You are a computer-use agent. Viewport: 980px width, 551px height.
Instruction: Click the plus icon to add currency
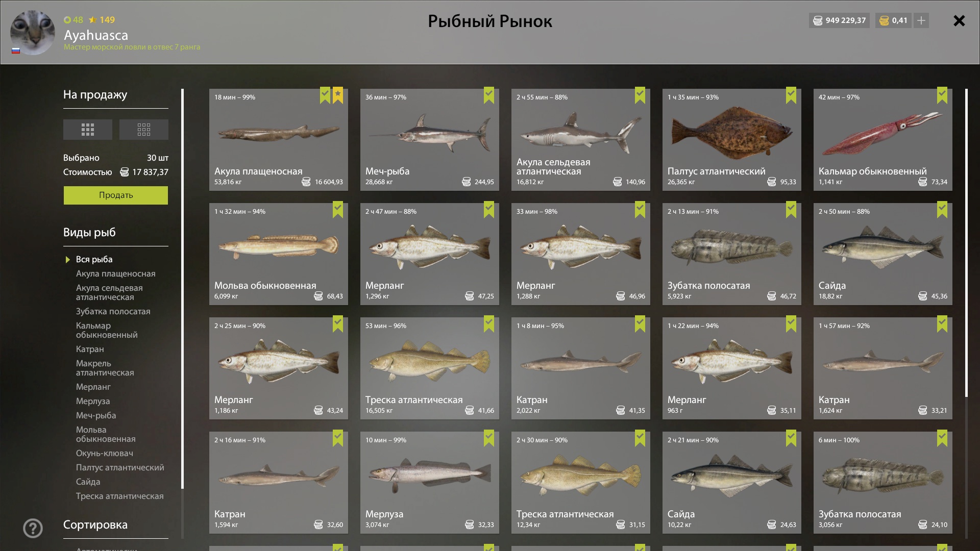[921, 20]
